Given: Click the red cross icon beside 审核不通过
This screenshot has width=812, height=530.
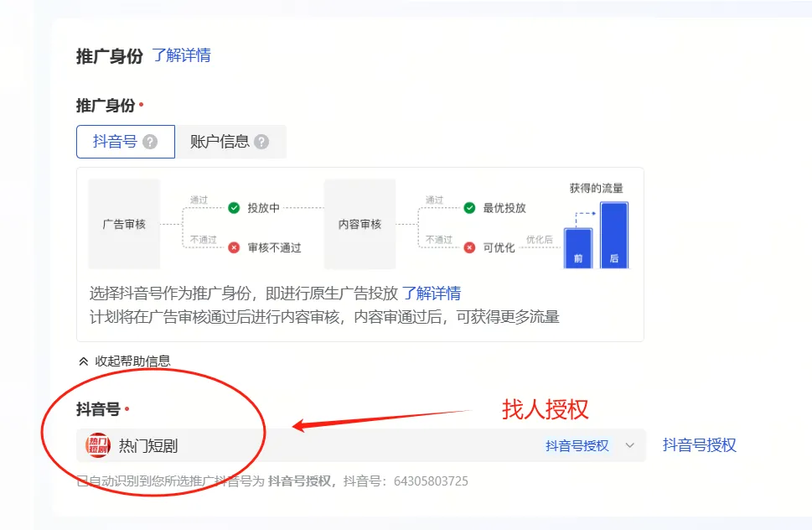Looking at the screenshot, I should 234,247.
